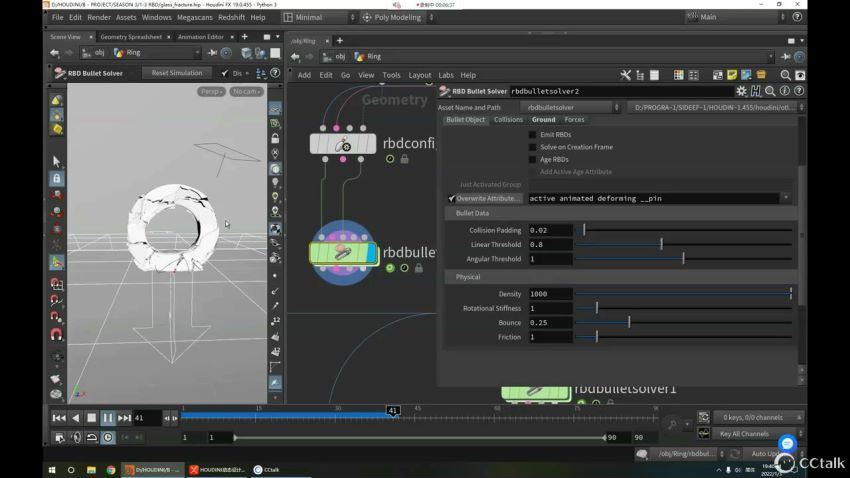Open the Auto Update mode dropdown
Image resolution: width=850 pixels, height=478 pixels.
pyautogui.click(x=774, y=454)
